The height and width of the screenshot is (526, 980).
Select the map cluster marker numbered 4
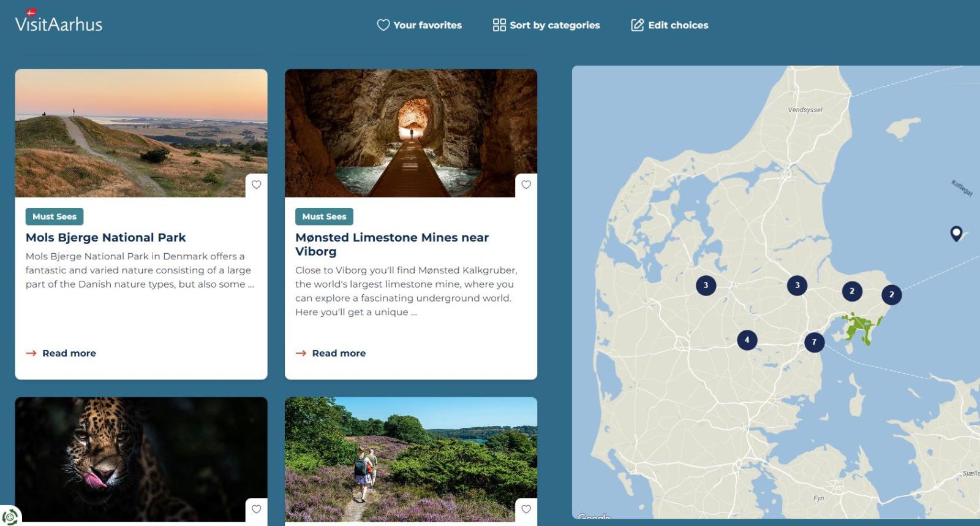747,340
